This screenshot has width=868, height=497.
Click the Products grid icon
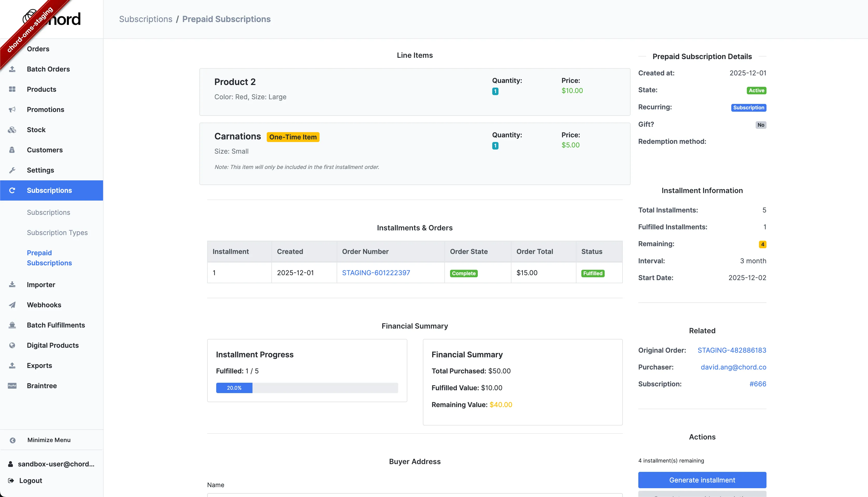tap(12, 89)
